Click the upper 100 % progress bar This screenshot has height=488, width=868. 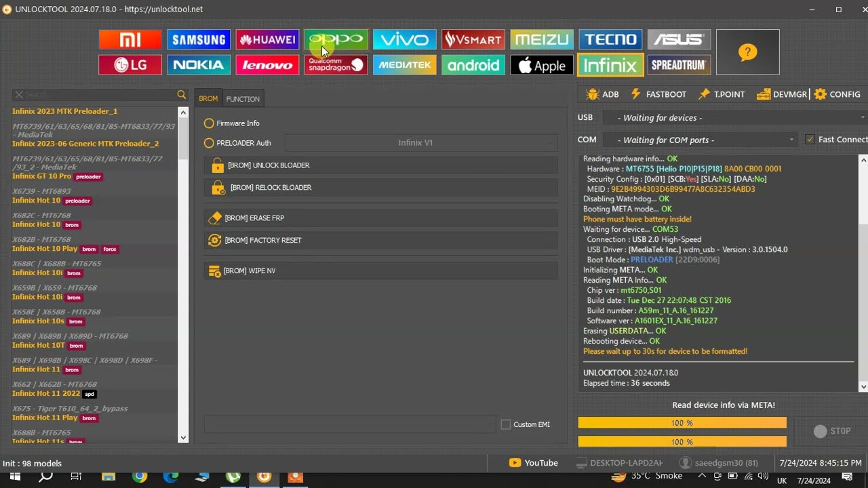(x=682, y=423)
